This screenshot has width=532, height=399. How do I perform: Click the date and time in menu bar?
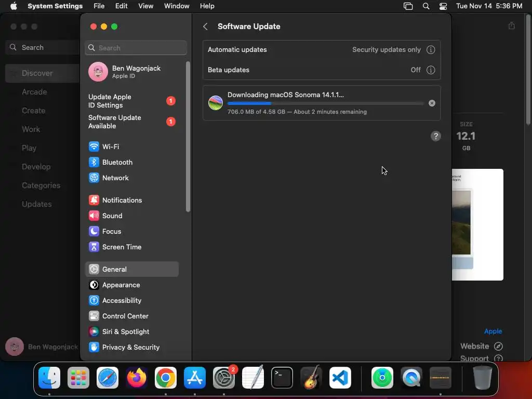pyautogui.click(x=489, y=6)
